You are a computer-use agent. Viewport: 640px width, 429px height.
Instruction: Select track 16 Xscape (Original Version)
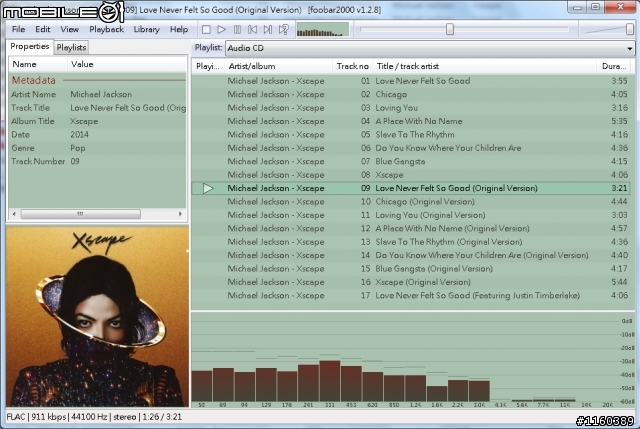(x=411, y=282)
